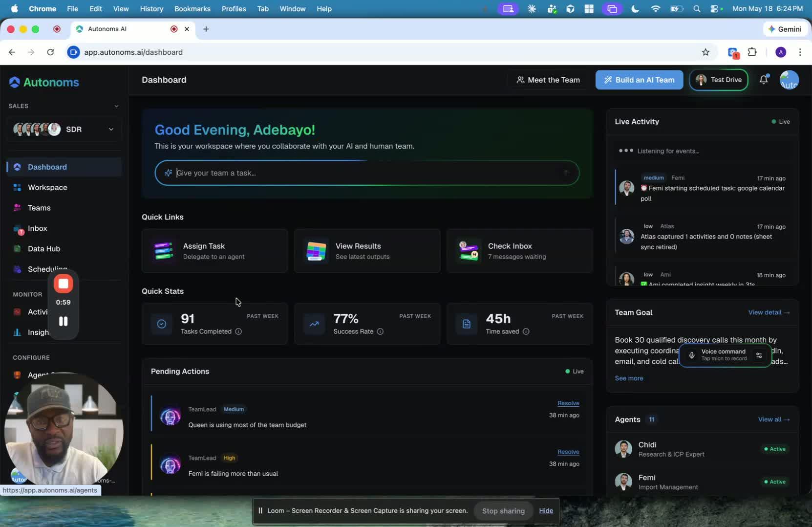Open Chrome's Extensions puzzle icon
Screen dimensions: 812x527
point(752,52)
